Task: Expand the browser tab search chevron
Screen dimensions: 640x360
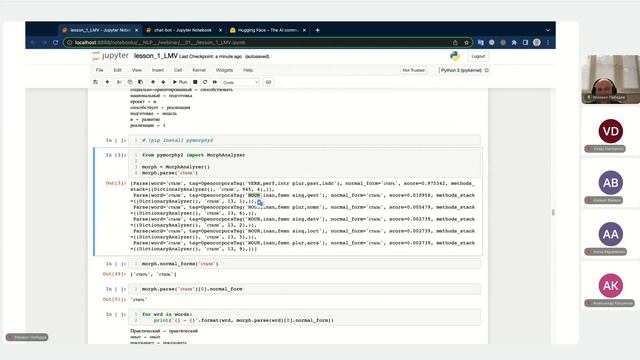Action: tap(548, 30)
